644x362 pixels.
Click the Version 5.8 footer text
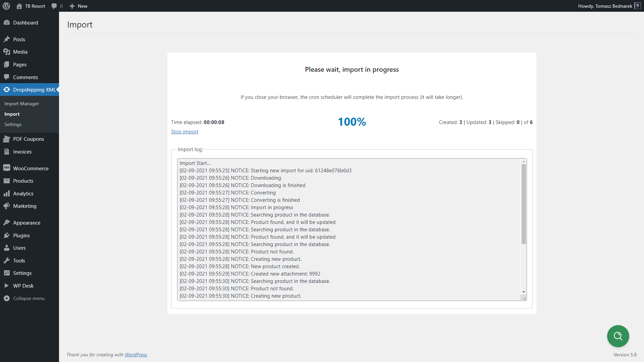coord(625,355)
